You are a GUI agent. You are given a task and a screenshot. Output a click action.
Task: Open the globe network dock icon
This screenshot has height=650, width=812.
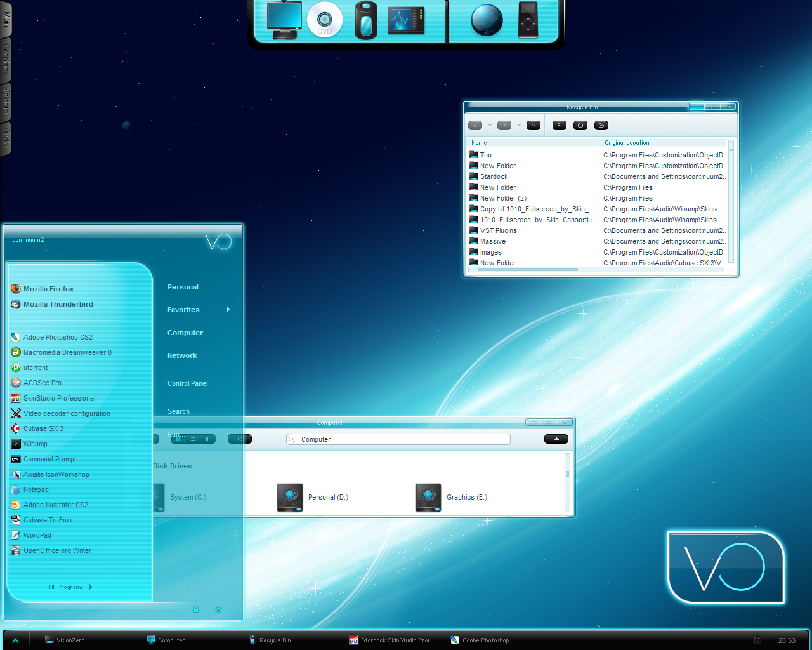tap(487, 20)
